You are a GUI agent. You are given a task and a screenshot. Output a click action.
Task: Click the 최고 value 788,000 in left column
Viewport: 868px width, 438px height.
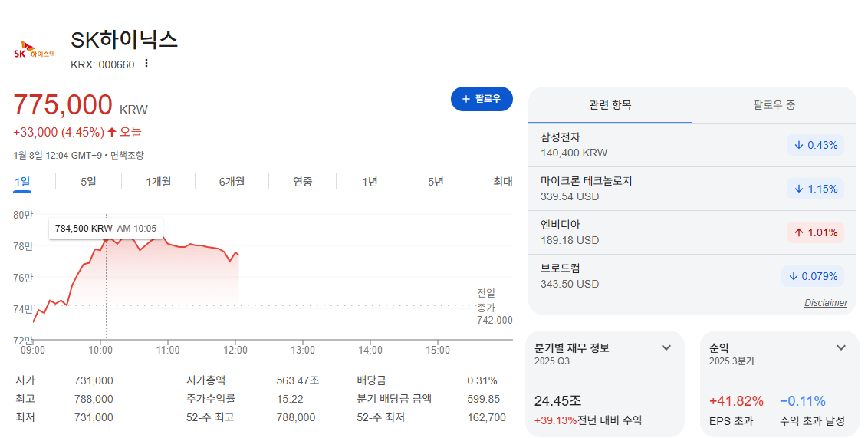click(94, 399)
